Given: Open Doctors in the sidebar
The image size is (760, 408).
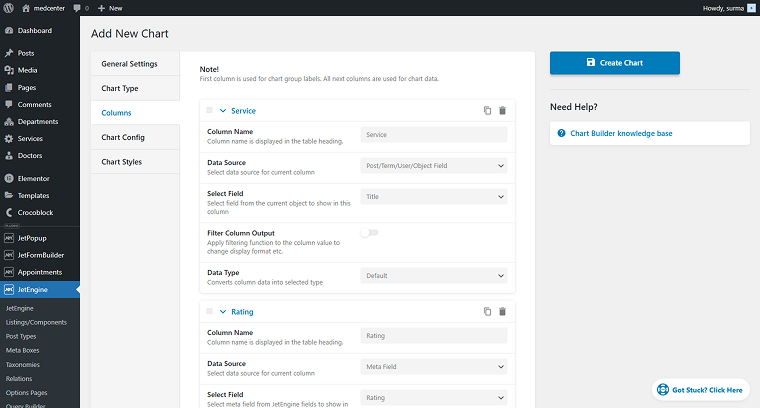Looking at the screenshot, I should pyautogui.click(x=40, y=156).
